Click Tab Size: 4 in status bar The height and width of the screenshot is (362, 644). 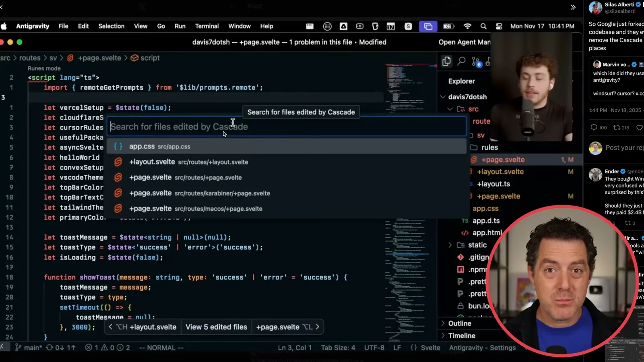click(338, 348)
